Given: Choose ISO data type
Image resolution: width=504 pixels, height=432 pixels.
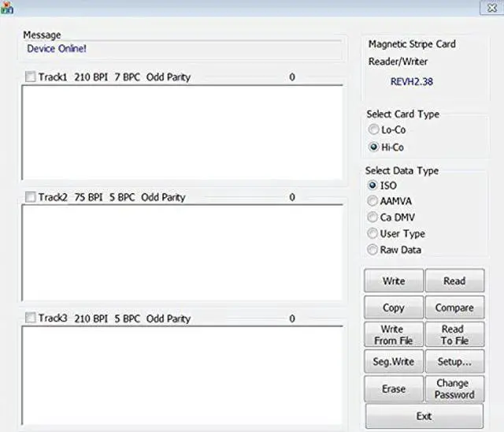Looking at the screenshot, I should [373, 185].
